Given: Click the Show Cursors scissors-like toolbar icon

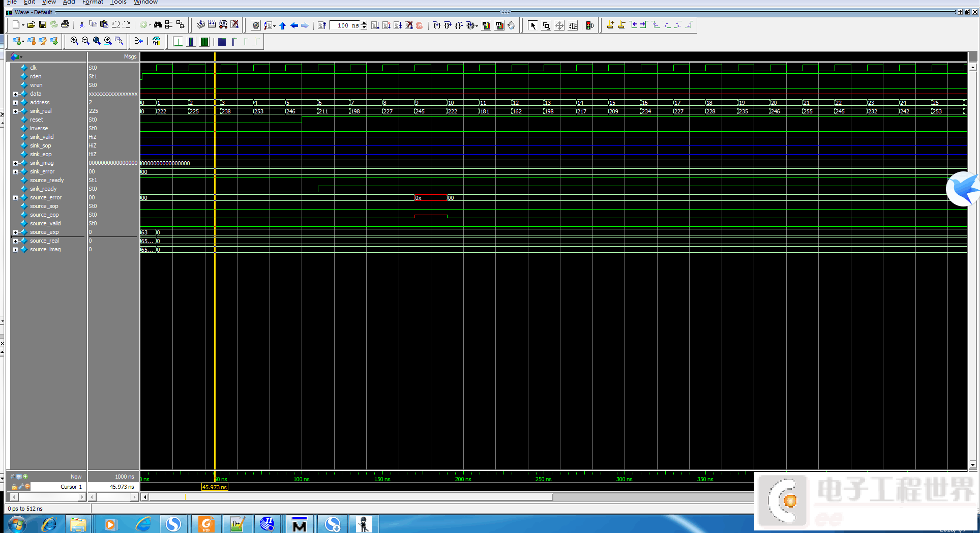Looking at the screenshot, I should [138, 41].
